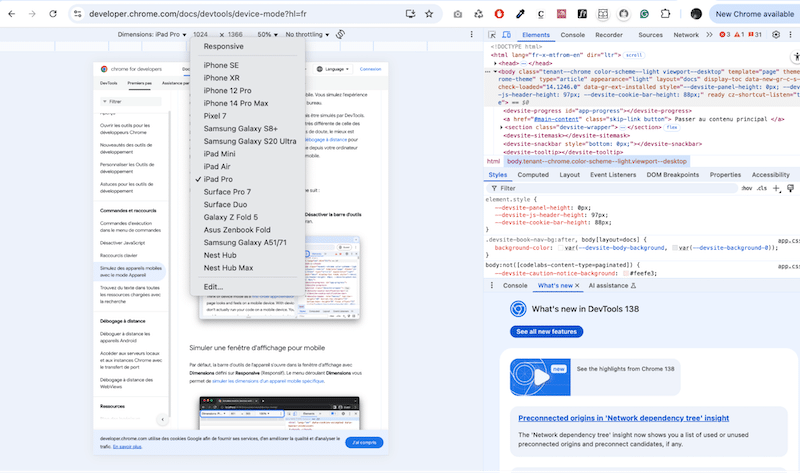This screenshot has height=473, width=800.
Task: Open the Sources panel tab
Action: click(x=650, y=35)
